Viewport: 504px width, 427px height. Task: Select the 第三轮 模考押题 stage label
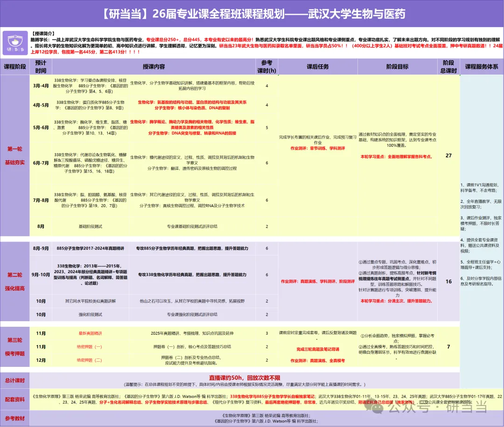tap(15, 347)
